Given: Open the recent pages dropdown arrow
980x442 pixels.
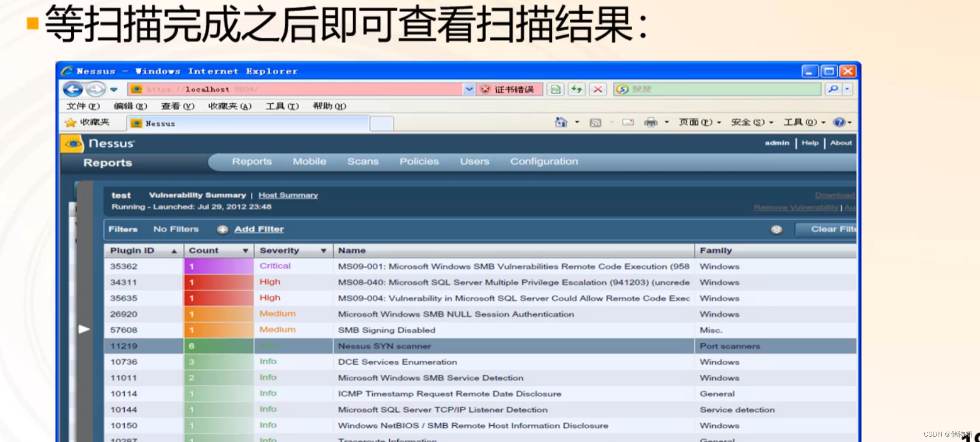Looking at the screenshot, I should pyautogui.click(x=114, y=90).
